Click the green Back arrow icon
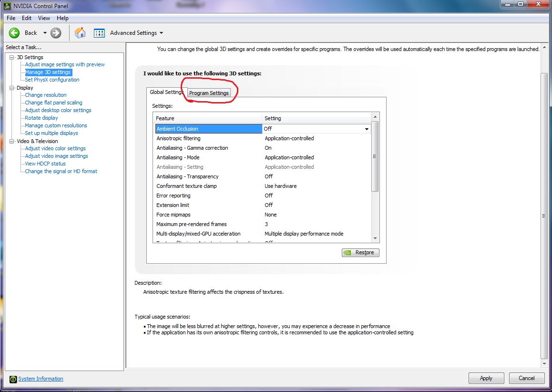Viewport: 552px width, 392px height. (x=14, y=33)
